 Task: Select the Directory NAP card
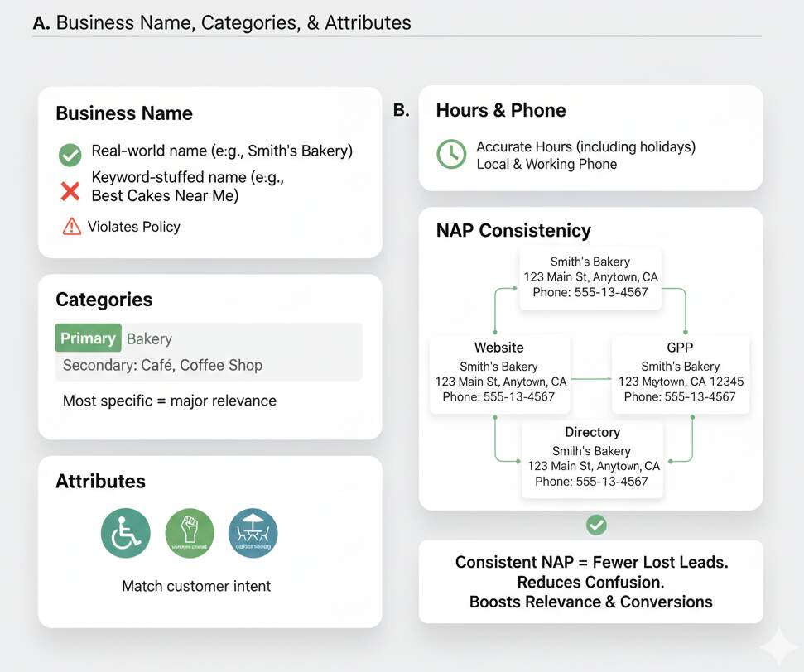[x=592, y=458]
